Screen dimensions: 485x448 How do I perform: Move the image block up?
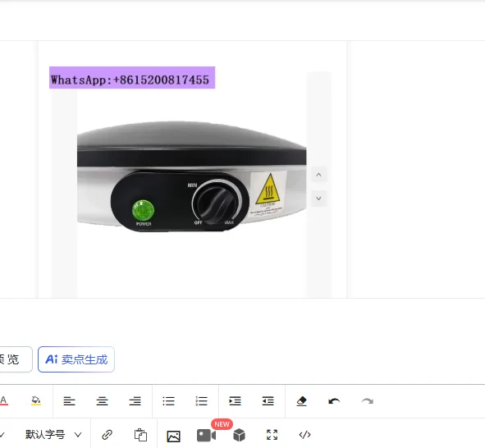[318, 175]
